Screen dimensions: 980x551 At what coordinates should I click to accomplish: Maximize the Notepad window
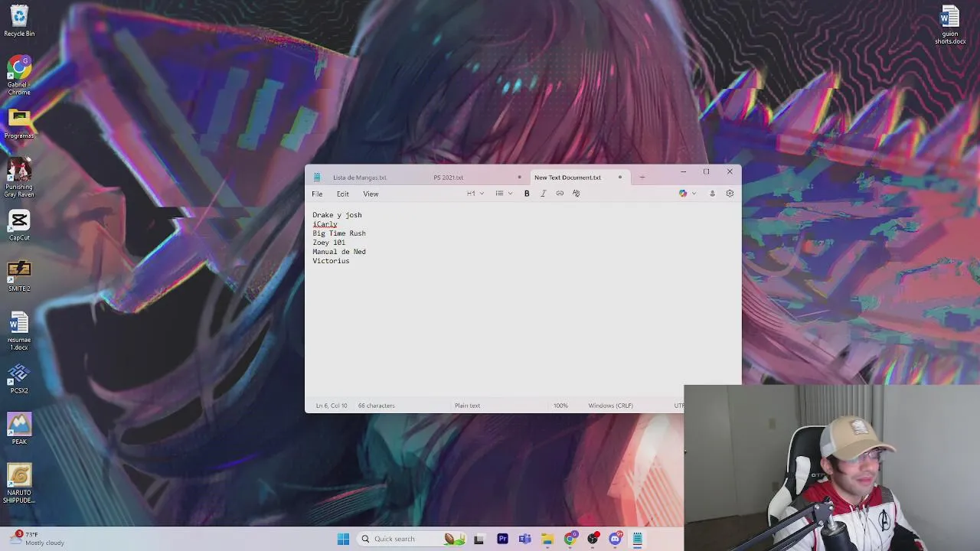[x=706, y=171]
